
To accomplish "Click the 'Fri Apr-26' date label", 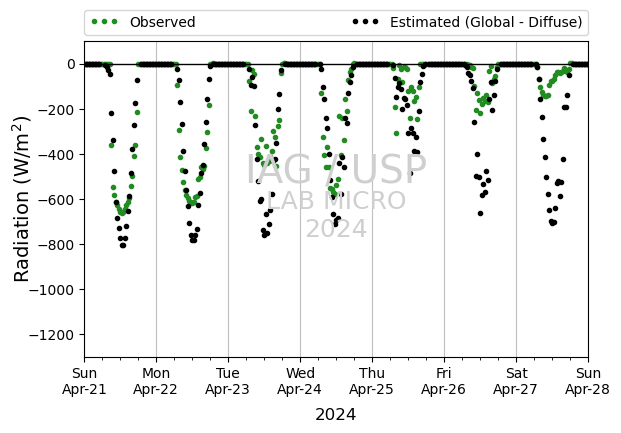I will (x=444, y=381).
